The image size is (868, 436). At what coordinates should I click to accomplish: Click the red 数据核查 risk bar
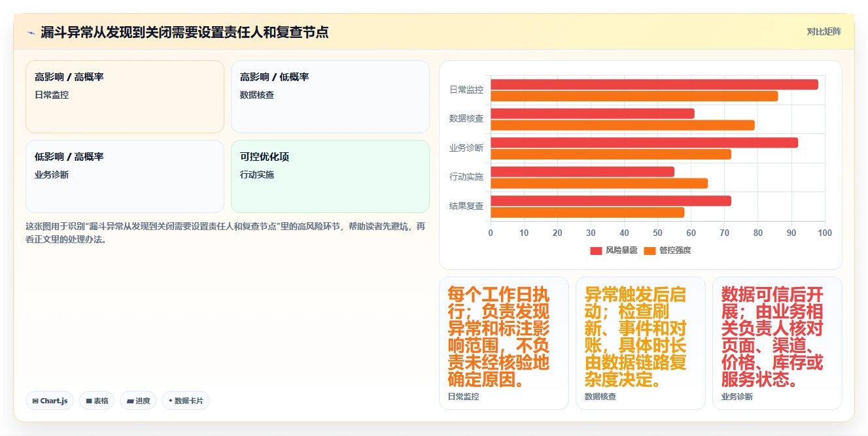[x=593, y=114]
